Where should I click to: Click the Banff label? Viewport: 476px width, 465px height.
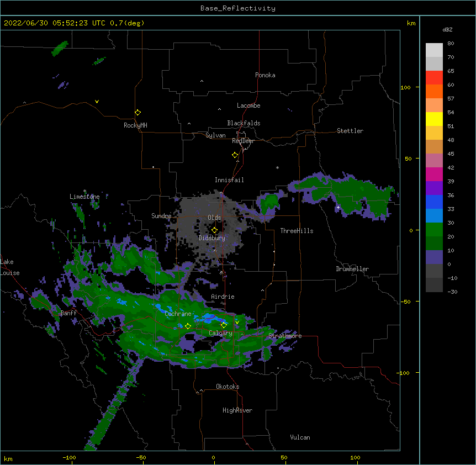point(68,313)
